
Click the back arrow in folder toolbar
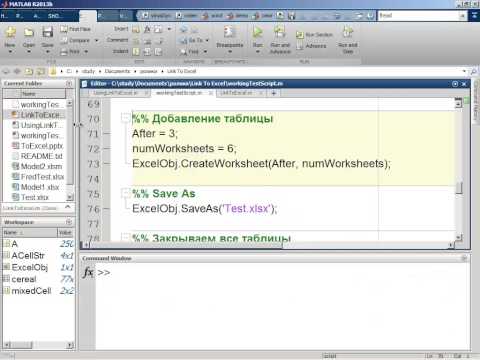pos(6,71)
